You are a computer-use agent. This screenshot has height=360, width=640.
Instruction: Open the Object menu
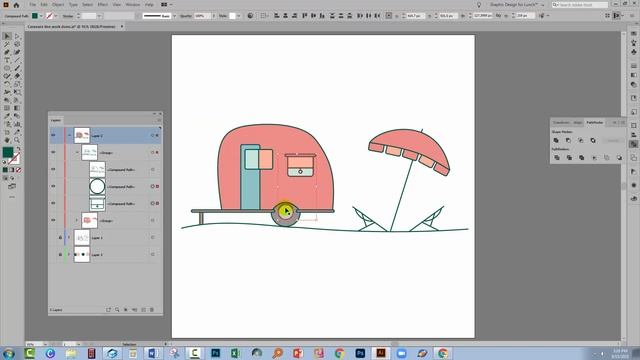click(58, 4)
